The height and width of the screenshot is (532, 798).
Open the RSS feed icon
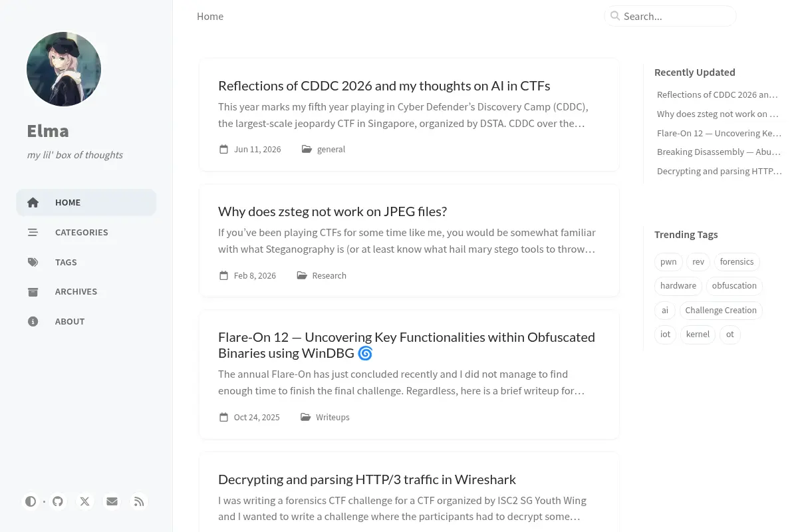[x=139, y=501]
